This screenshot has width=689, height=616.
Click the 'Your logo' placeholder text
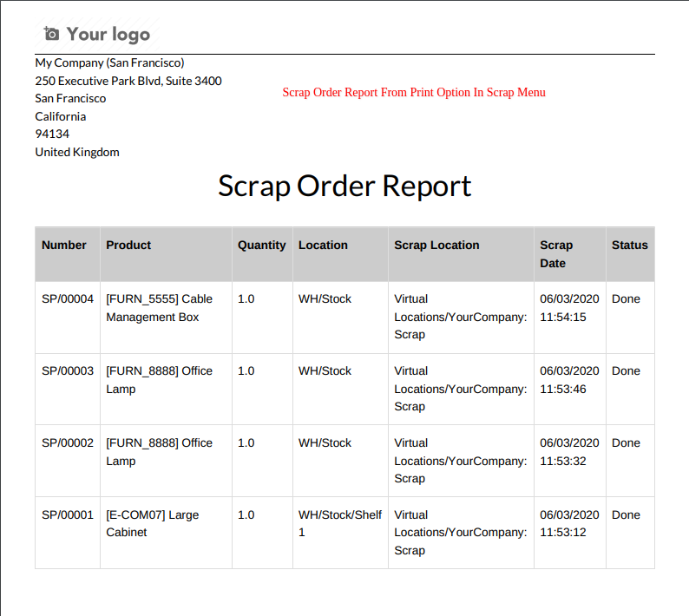[x=108, y=35]
